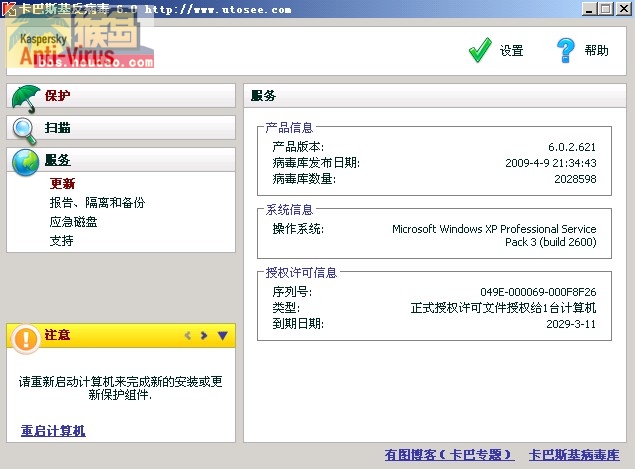Image resolution: width=635 pixels, height=469 pixels.
Task: Click the 操作系统 label
Action: pyautogui.click(x=298, y=229)
